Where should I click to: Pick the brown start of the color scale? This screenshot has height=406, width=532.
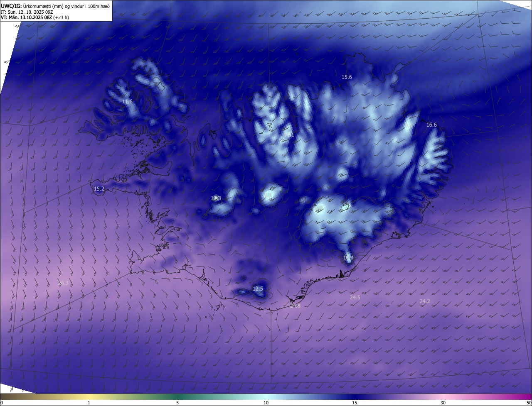[8, 396]
